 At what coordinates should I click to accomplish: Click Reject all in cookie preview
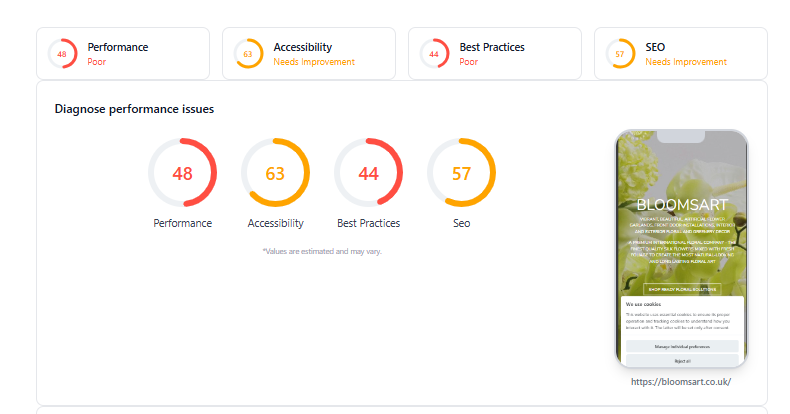click(682, 361)
